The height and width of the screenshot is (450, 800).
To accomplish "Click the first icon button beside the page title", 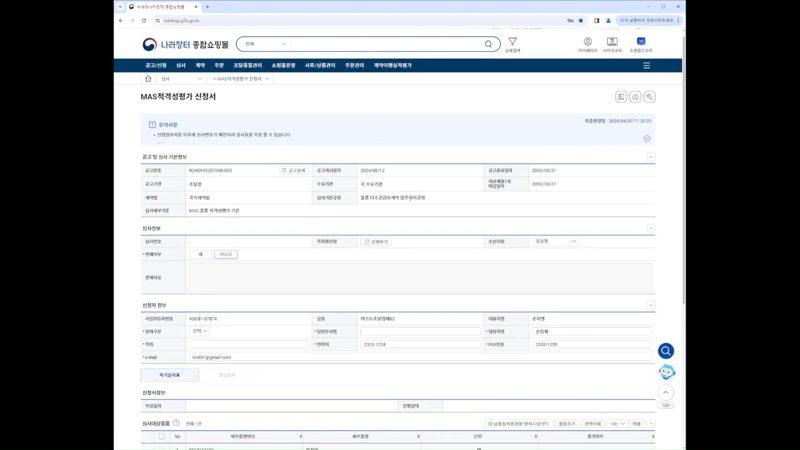I will click(621, 96).
